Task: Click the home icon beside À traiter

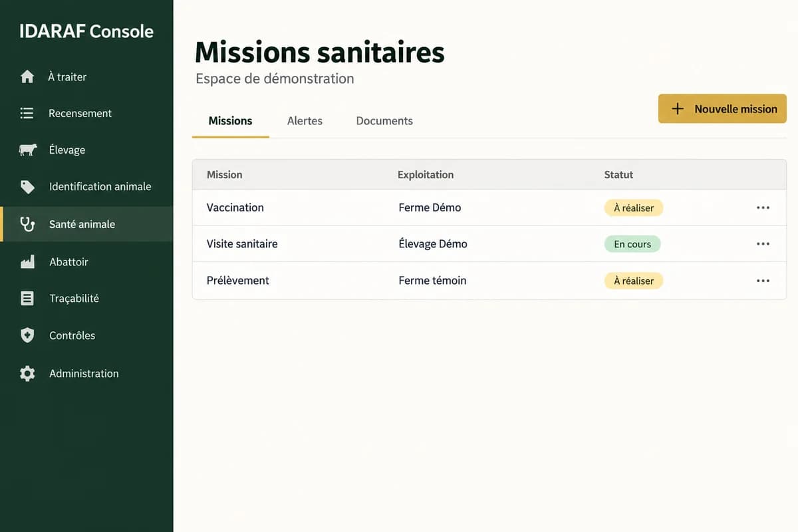Action: tap(27, 76)
